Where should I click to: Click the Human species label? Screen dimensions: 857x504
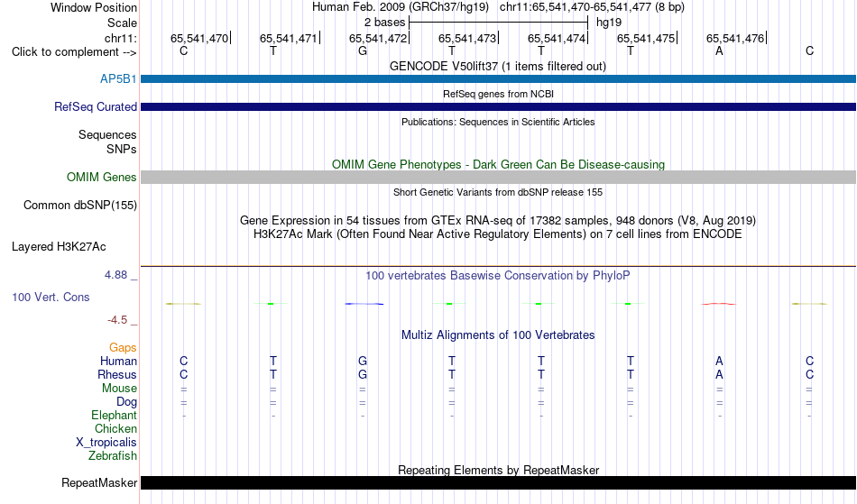coord(118,361)
